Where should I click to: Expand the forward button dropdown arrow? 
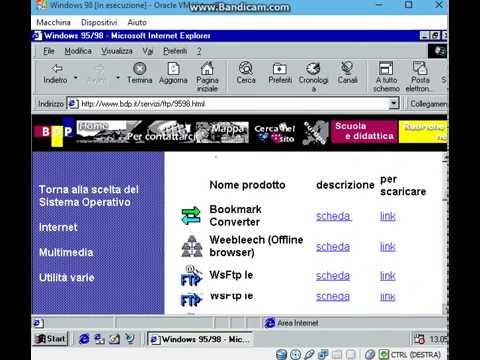(118, 77)
